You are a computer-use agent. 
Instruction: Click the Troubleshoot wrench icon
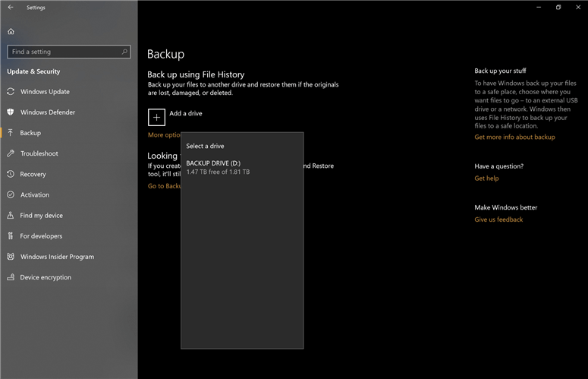(x=11, y=153)
